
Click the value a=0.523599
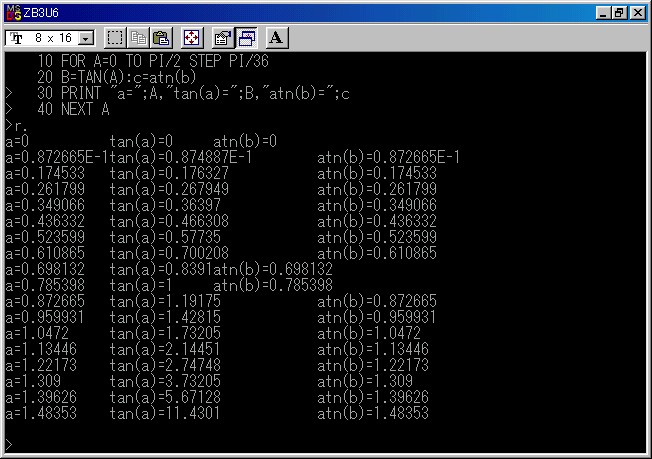(x=45, y=237)
